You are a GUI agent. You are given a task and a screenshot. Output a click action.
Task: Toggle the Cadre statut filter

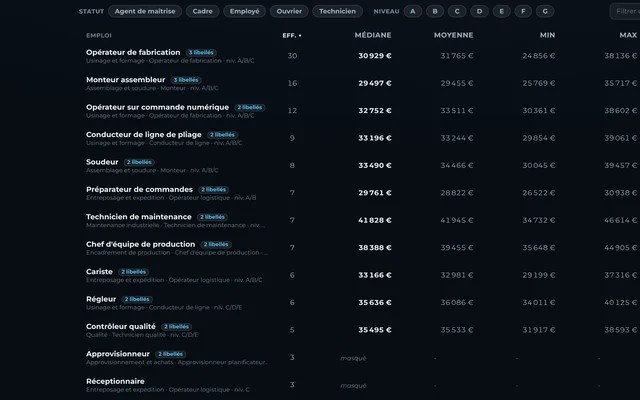(202, 11)
